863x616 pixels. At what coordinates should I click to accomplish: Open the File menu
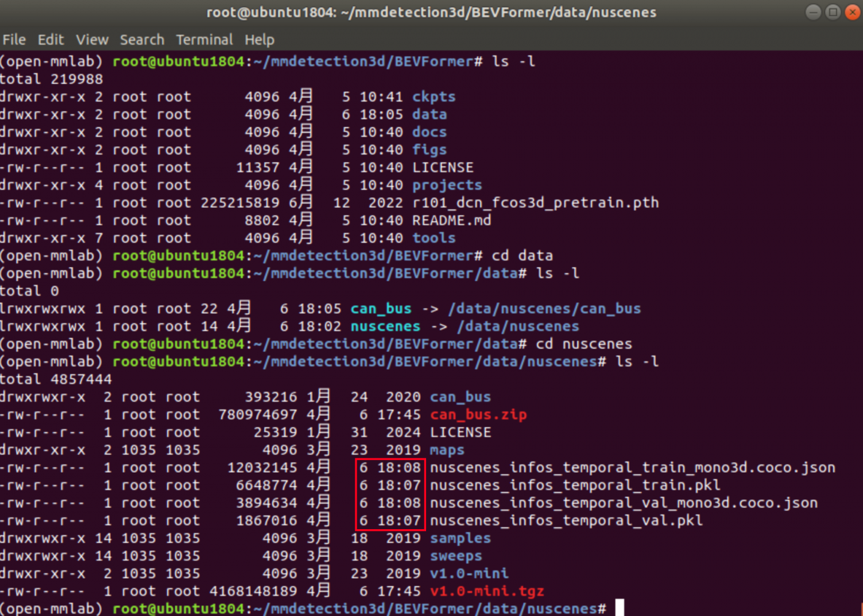[14, 40]
